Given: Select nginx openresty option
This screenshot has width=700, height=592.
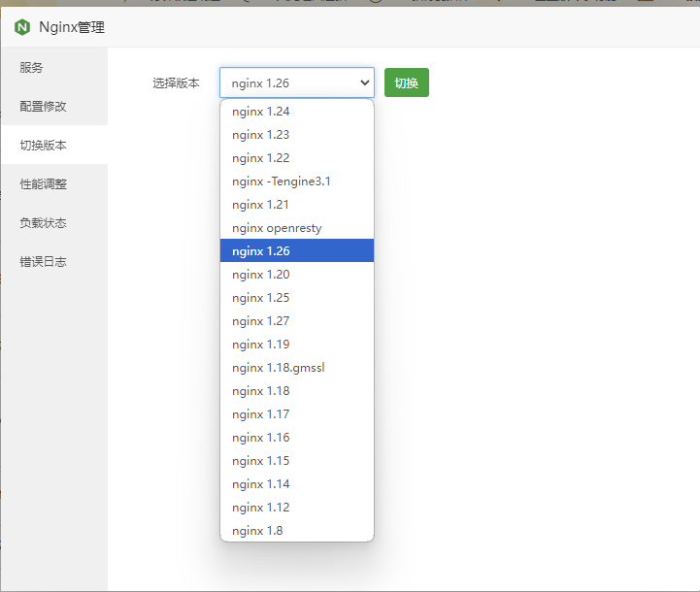Looking at the screenshot, I should 297,227.
